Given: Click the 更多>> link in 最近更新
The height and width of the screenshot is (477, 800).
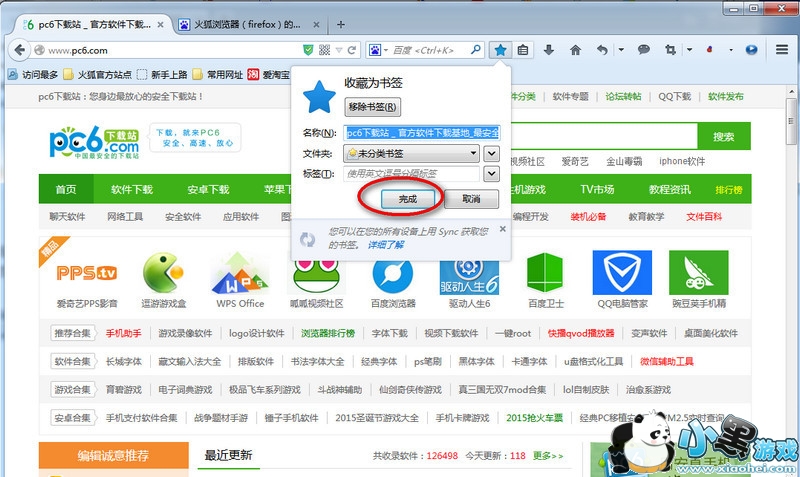Looking at the screenshot, I should pyautogui.click(x=548, y=456).
